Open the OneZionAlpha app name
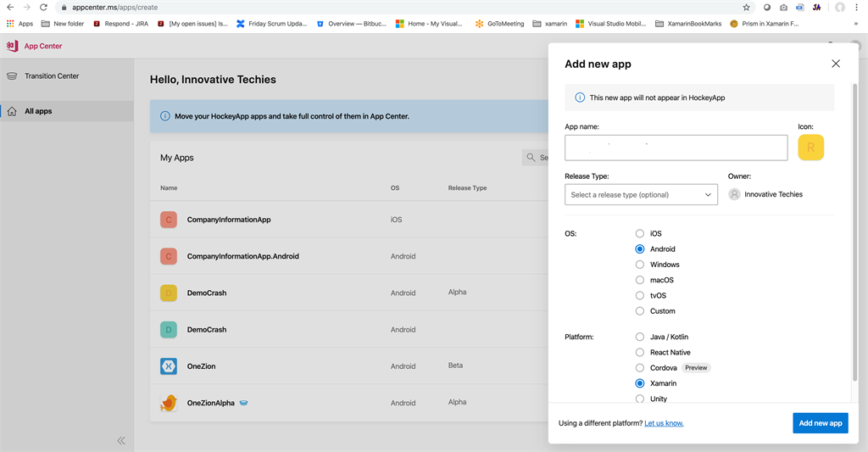Screen dimensions: 868x452 (211, 403)
